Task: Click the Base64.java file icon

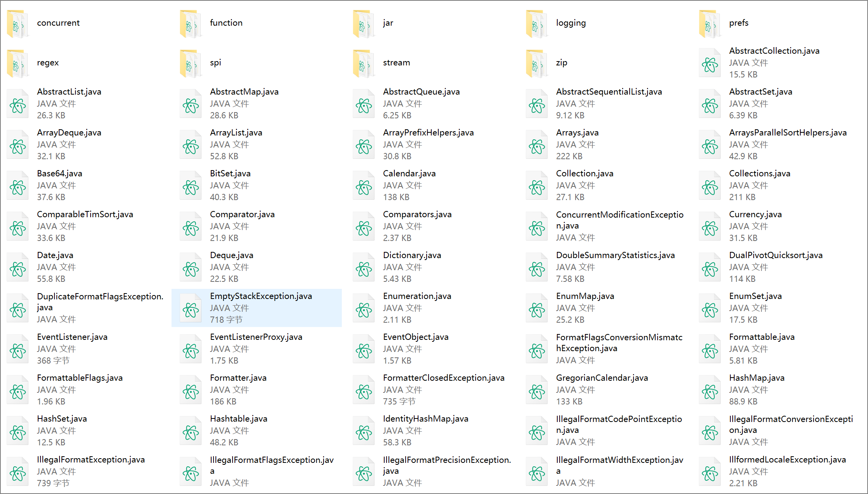Action: pos(18,185)
